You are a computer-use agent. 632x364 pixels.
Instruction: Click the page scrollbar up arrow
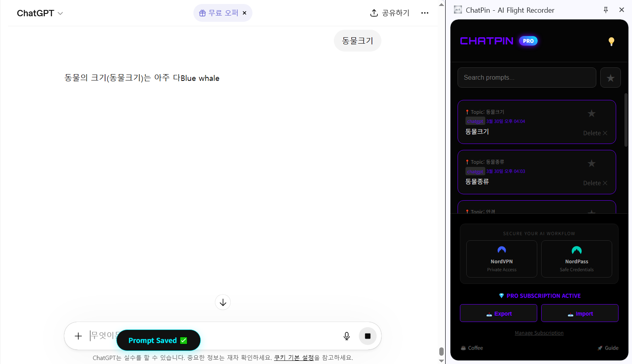point(441,5)
